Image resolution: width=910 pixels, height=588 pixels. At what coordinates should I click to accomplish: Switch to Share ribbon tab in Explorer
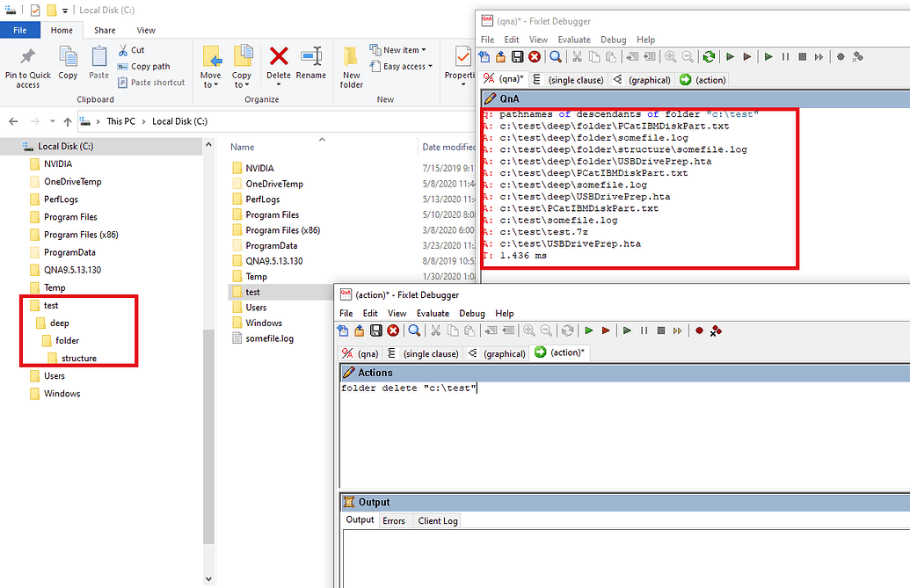coord(105,30)
